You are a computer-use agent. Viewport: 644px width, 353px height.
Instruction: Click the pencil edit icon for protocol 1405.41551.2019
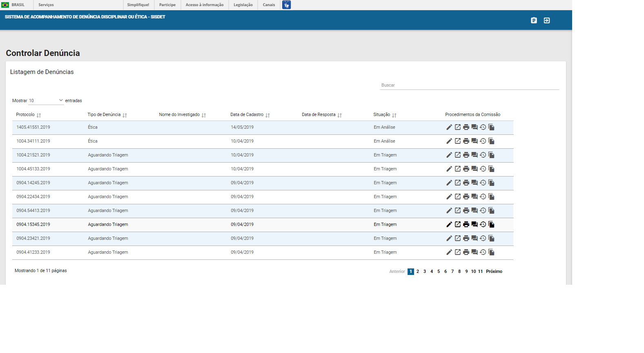[449, 127]
